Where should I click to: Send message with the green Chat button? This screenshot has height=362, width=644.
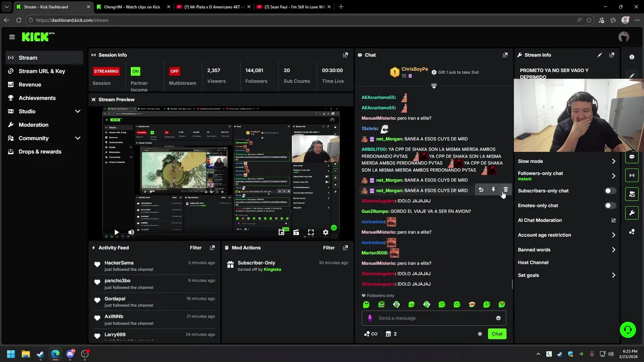coord(497,334)
